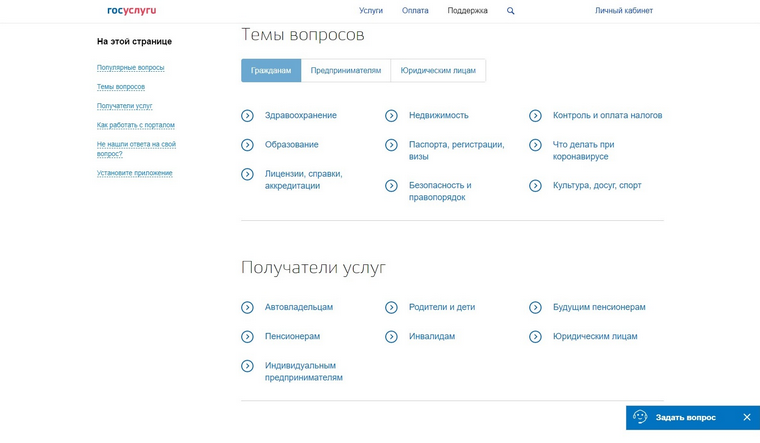Open Что делать при коронавирусе topic
Screen dimensions: 760x443
pos(584,150)
